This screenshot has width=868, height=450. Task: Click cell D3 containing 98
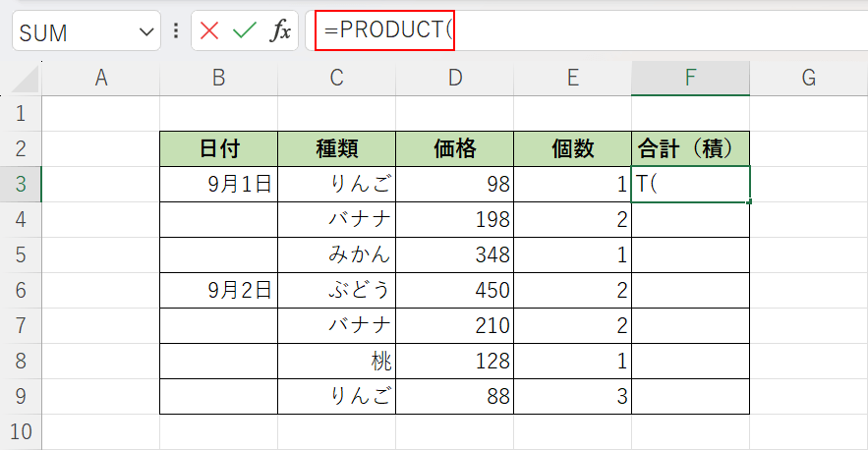(454, 184)
